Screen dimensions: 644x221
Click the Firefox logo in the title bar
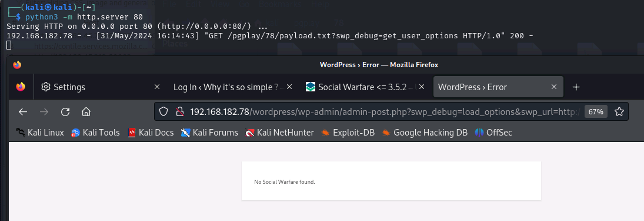click(17, 65)
